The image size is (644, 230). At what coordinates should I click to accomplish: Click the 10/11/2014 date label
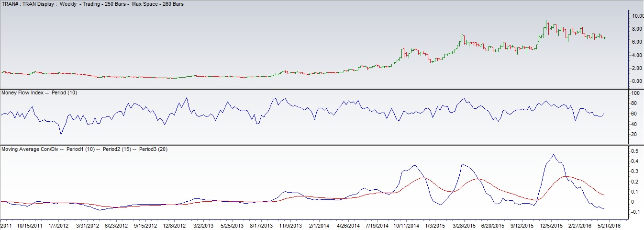pos(406,225)
